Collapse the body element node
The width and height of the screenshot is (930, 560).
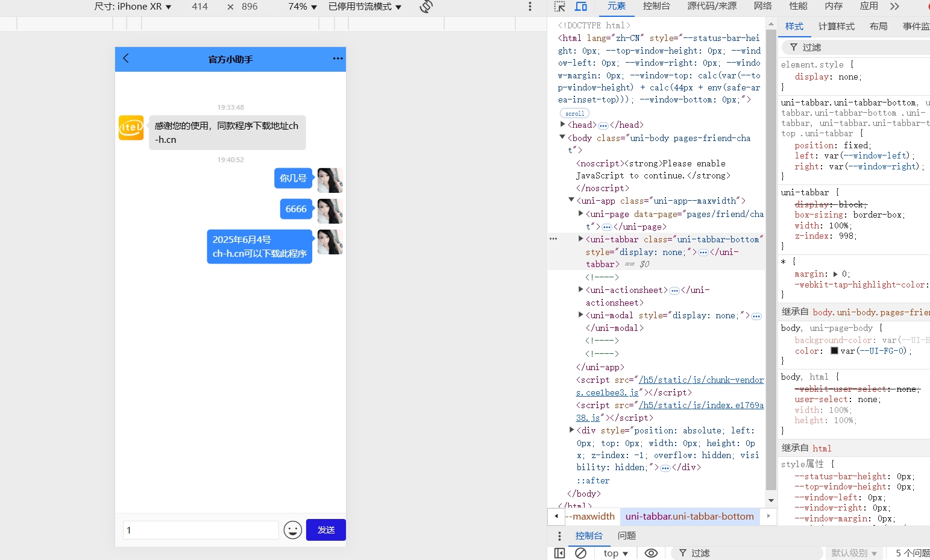click(x=563, y=137)
